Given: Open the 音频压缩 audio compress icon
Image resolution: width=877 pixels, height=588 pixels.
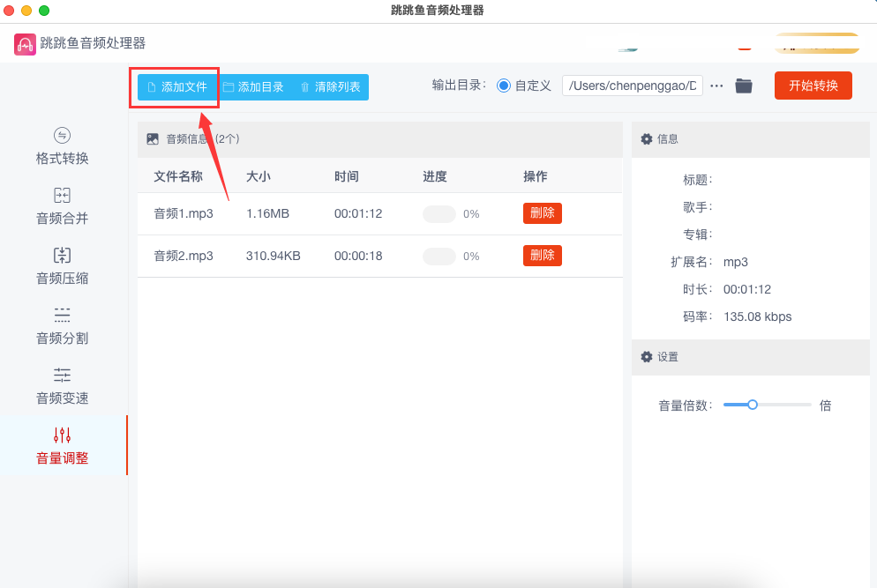Looking at the screenshot, I should click(x=62, y=255).
